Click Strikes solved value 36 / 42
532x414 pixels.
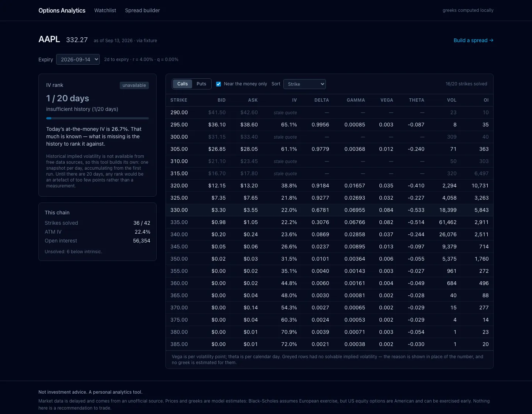142,223
